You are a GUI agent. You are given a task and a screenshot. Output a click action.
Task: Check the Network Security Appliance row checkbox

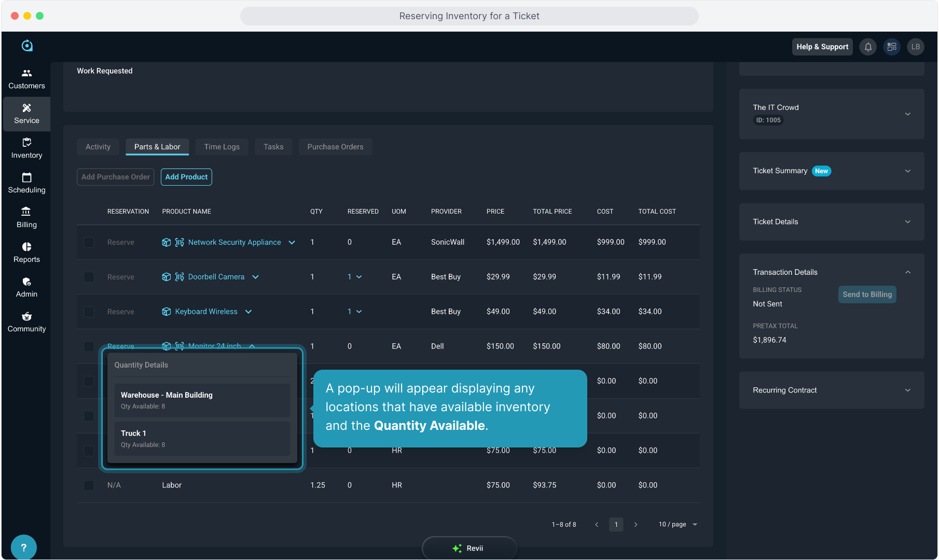tap(89, 242)
